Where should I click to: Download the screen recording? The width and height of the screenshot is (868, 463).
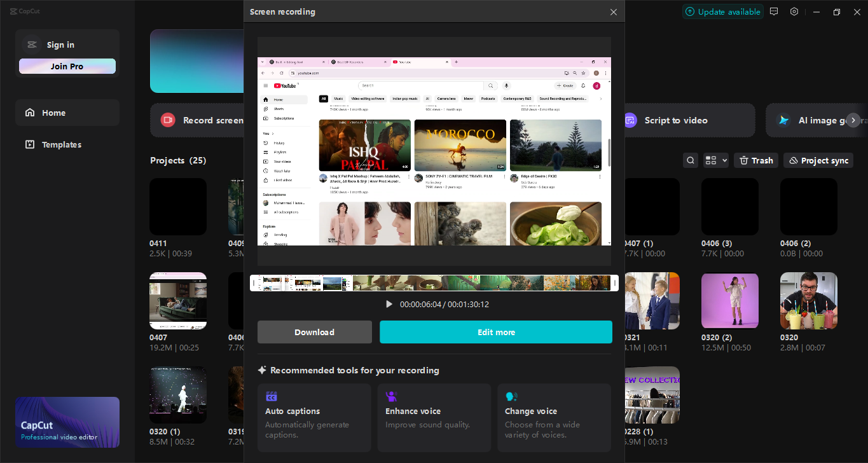click(314, 331)
